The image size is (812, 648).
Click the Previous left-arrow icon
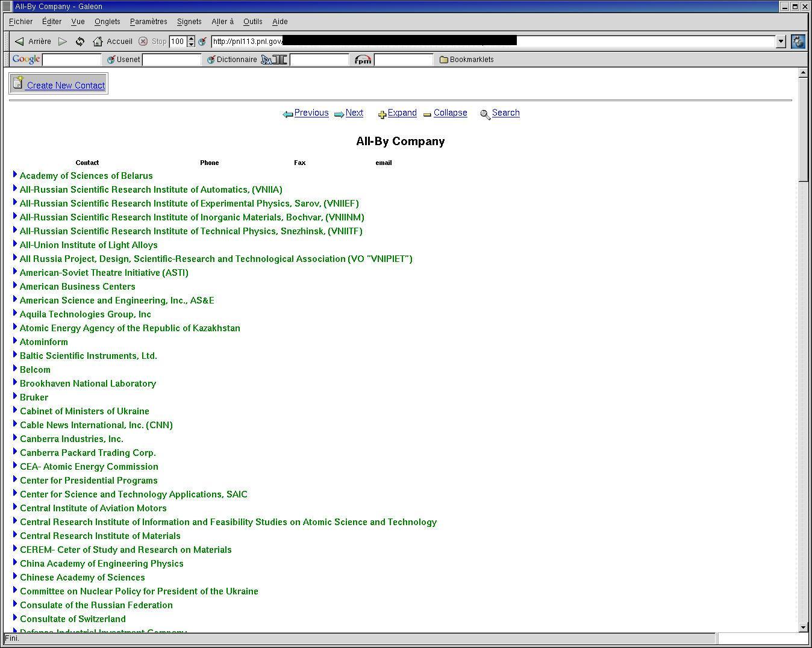click(288, 114)
